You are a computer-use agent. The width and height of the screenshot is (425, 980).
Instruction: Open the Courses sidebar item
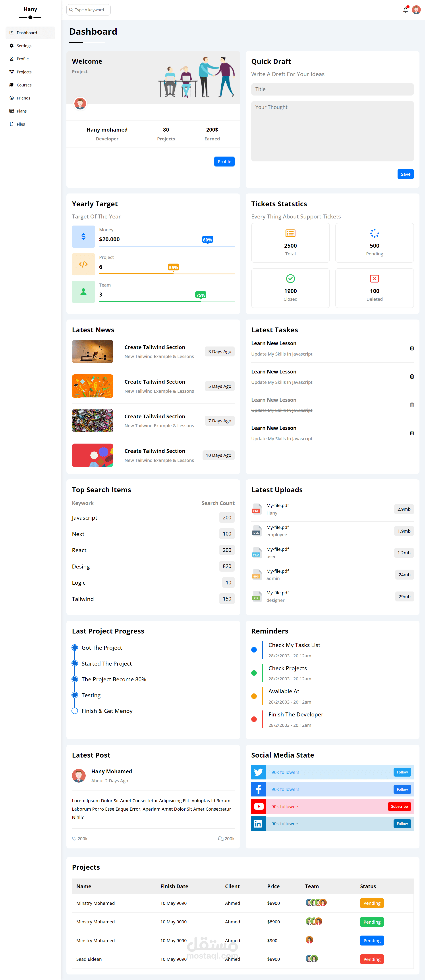click(x=24, y=85)
